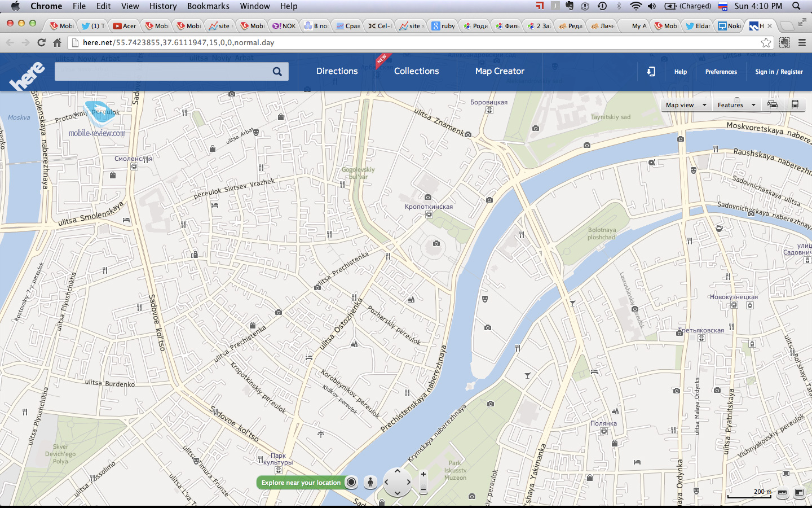Pan the map left with the arrow

(387, 482)
